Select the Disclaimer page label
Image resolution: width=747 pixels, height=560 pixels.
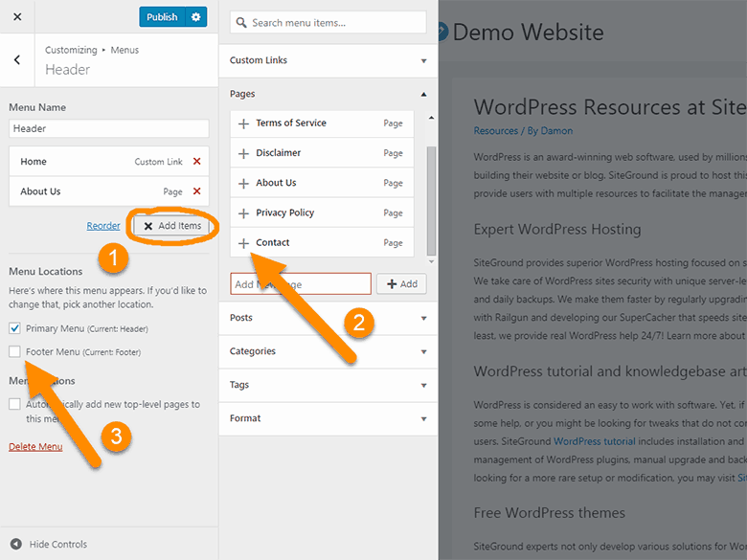pos(279,153)
